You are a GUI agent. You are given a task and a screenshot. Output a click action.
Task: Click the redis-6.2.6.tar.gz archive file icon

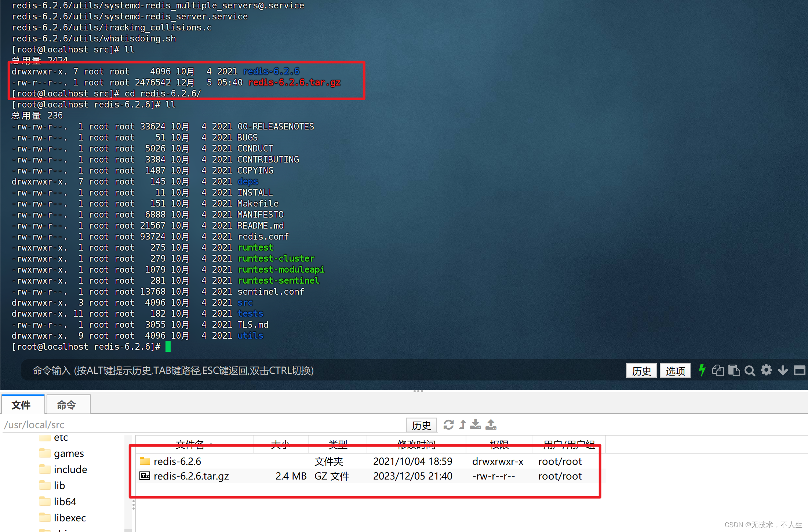point(145,476)
